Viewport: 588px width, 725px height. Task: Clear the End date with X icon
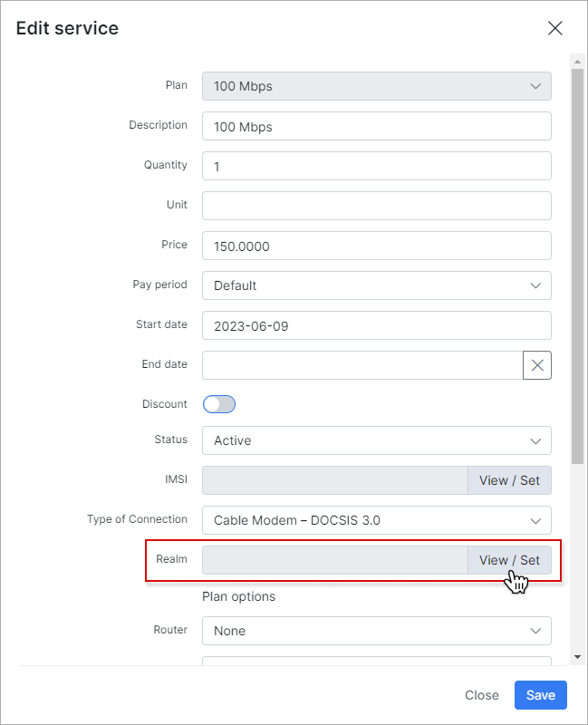tap(537, 365)
